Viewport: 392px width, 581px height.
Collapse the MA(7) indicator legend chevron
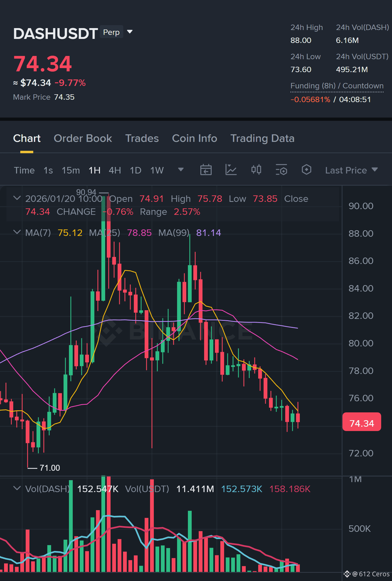point(17,232)
